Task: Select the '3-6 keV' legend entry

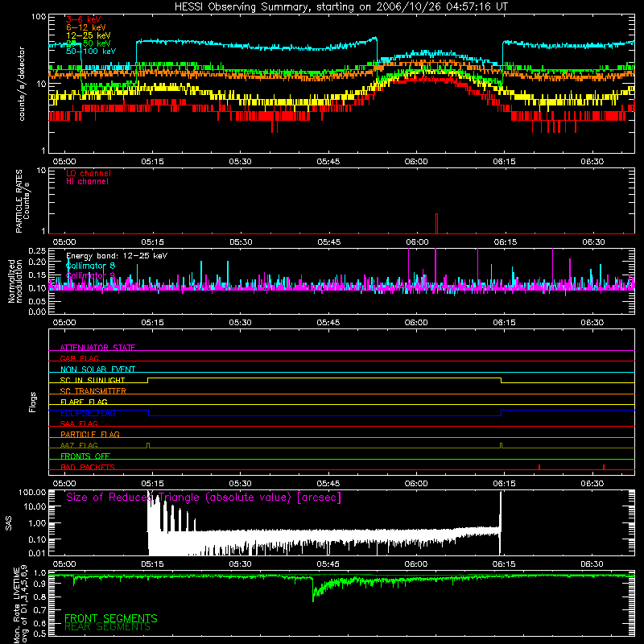Action: pyautogui.click(x=83, y=19)
